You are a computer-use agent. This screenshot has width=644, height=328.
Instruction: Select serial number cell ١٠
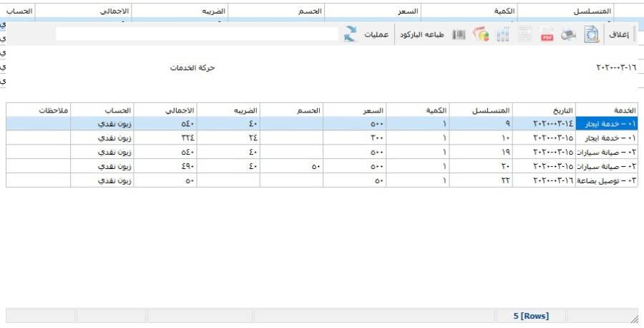click(x=481, y=138)
